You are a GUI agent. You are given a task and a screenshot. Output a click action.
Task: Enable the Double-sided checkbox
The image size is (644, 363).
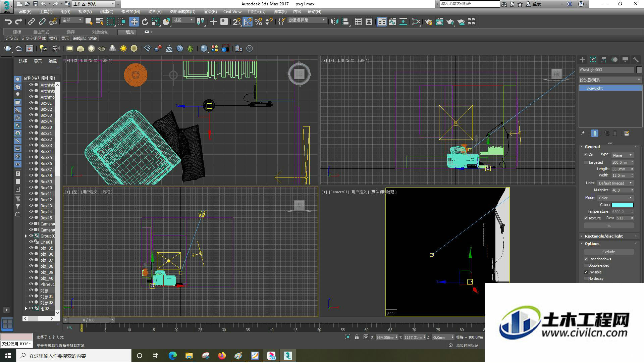coord(586,266)
